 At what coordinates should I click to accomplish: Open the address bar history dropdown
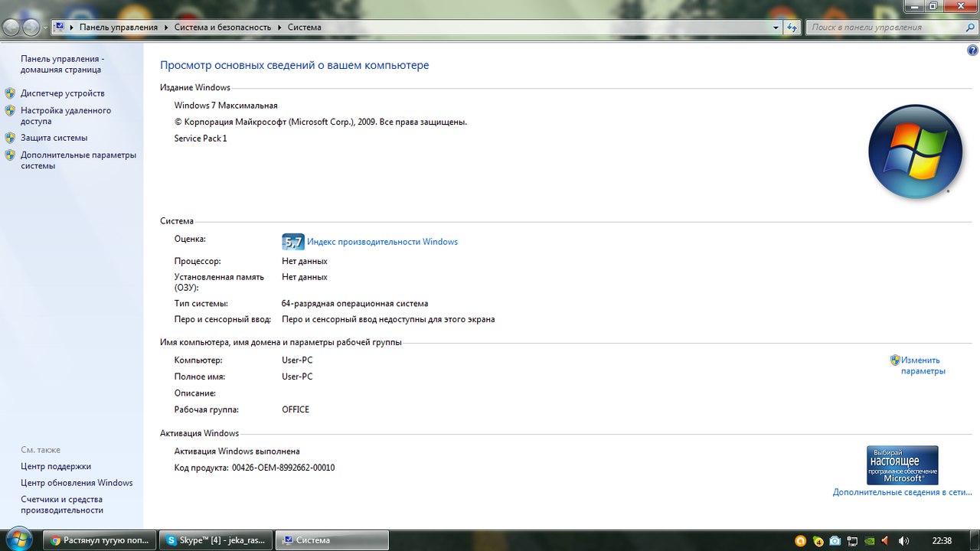tap(777, 28)
